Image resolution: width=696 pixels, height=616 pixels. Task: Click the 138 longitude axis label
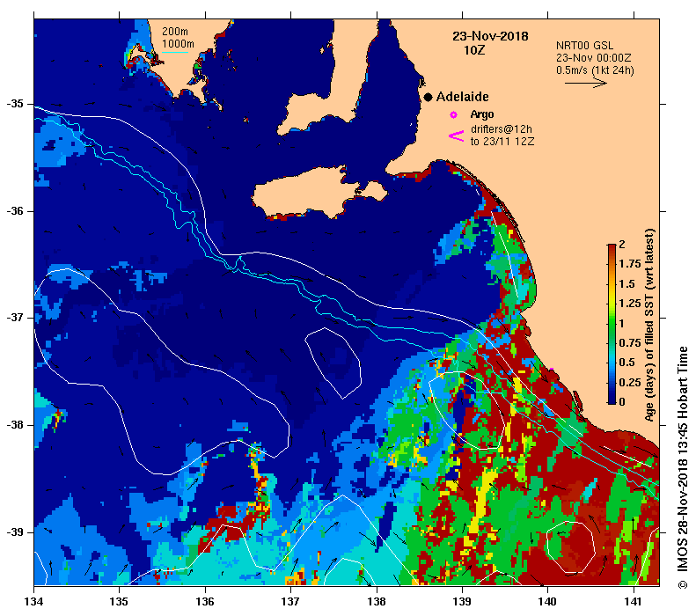click(x=376, y=601)
